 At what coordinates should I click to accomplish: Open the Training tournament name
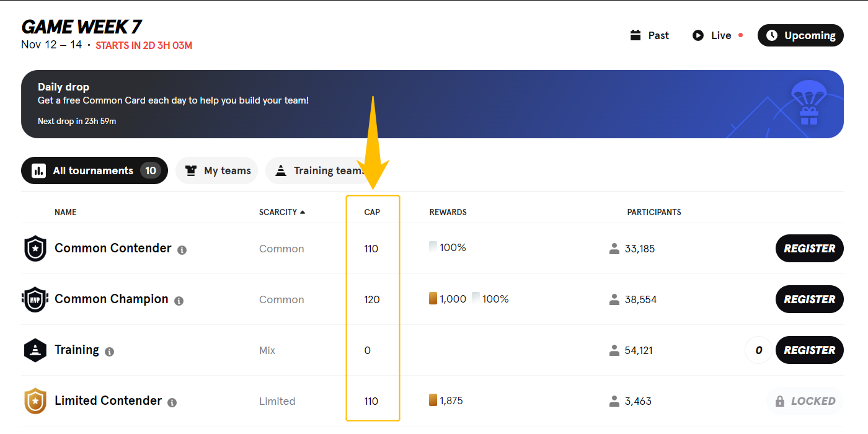pyautogui.click(x=77, y=350)
